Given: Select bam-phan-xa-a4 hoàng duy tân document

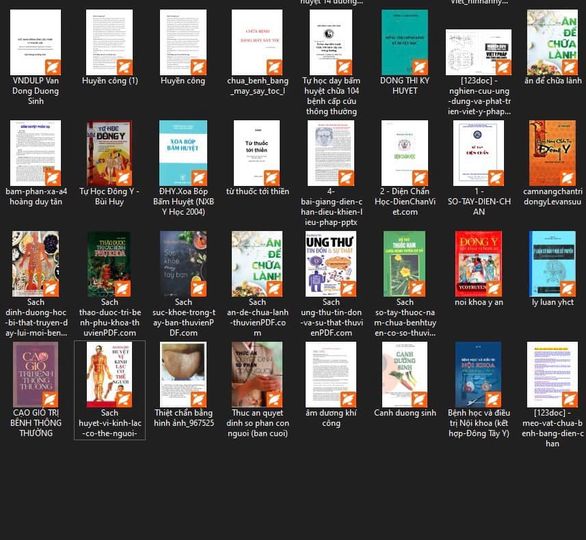Looking at the screenshot, I should (36, 153).
